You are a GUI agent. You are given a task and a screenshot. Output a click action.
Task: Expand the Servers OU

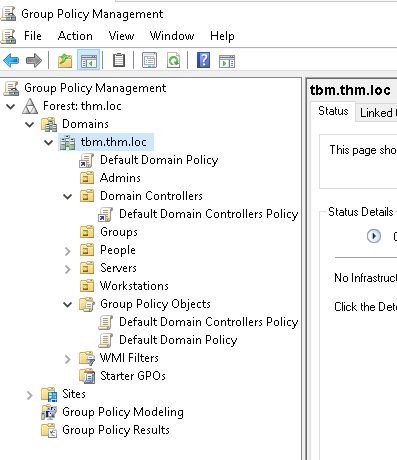tap(68, 269)
